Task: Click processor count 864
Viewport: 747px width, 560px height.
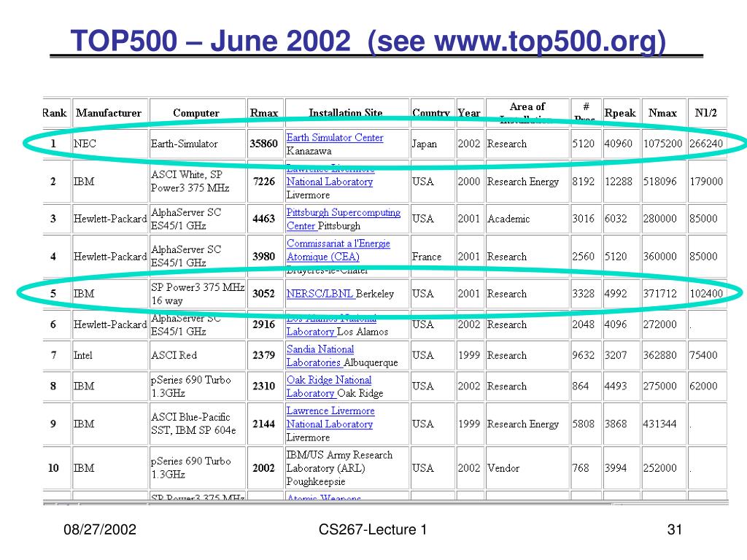Action: (x=581, y=386)
